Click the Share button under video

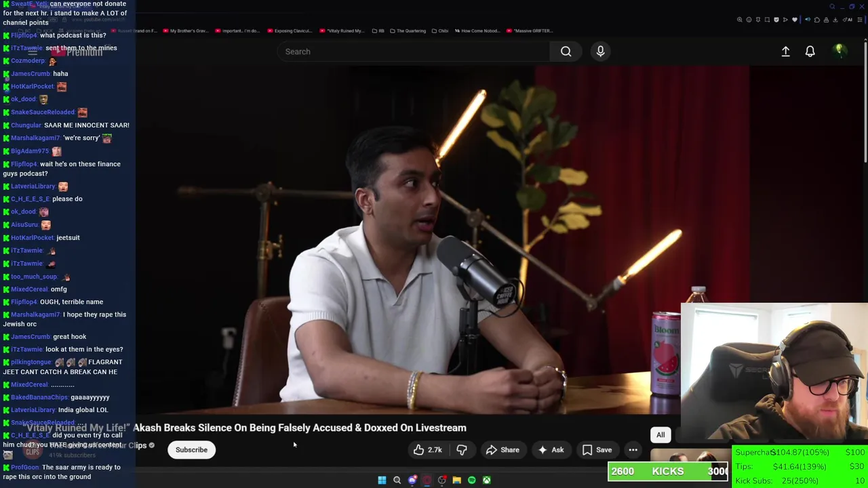(x=502, y=450)
